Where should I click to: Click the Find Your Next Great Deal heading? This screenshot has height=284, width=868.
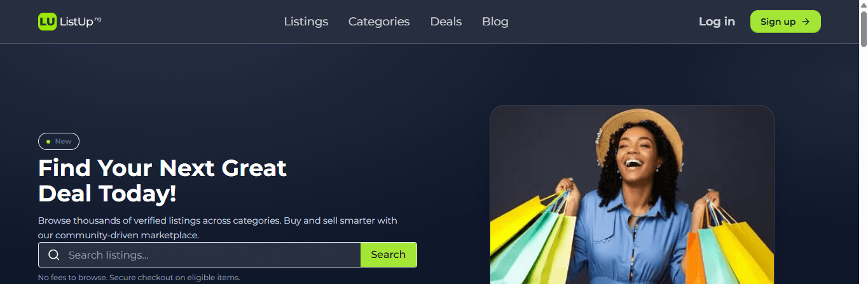pyautogui.click(x=163, y=181)
